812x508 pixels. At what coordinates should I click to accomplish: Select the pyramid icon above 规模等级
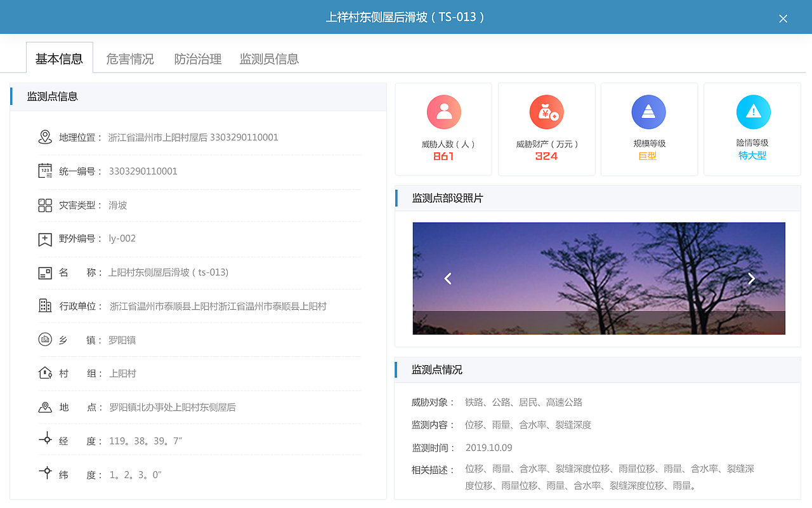tap(649, 111)
